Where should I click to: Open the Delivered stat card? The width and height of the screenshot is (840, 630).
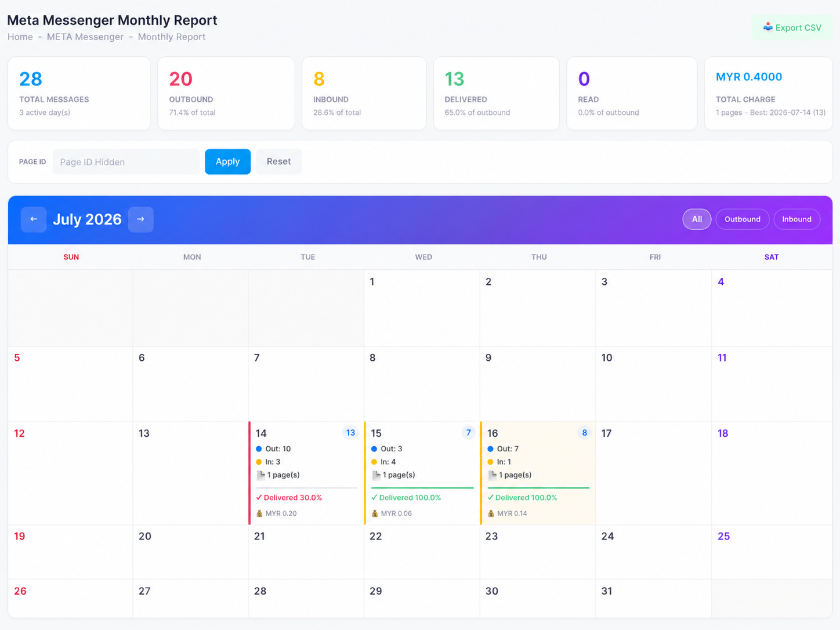tap(497, 93)
